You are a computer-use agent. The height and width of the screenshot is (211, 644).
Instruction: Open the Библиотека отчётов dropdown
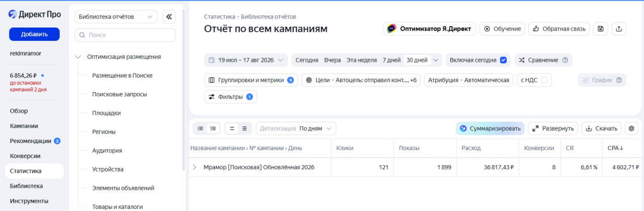point(116,17)
